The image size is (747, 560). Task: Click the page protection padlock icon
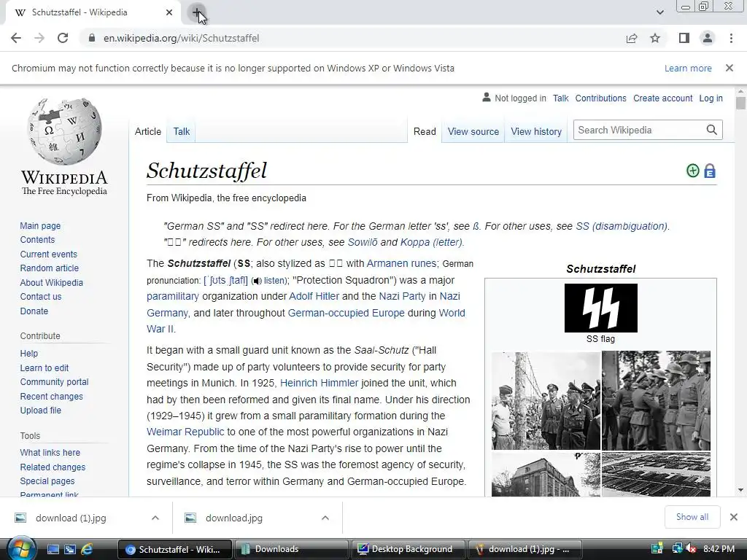(710, 171)
